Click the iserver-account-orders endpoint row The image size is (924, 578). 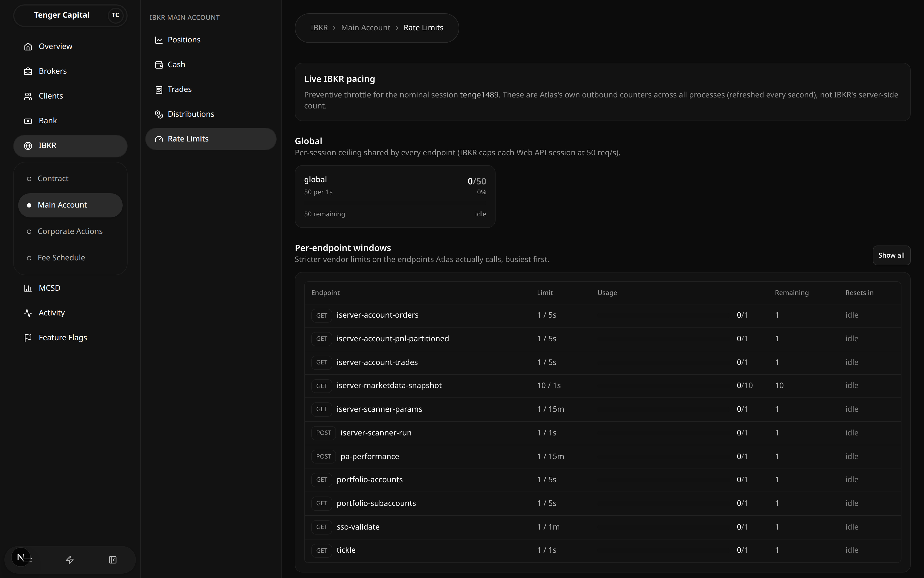[x=603, y=315]
